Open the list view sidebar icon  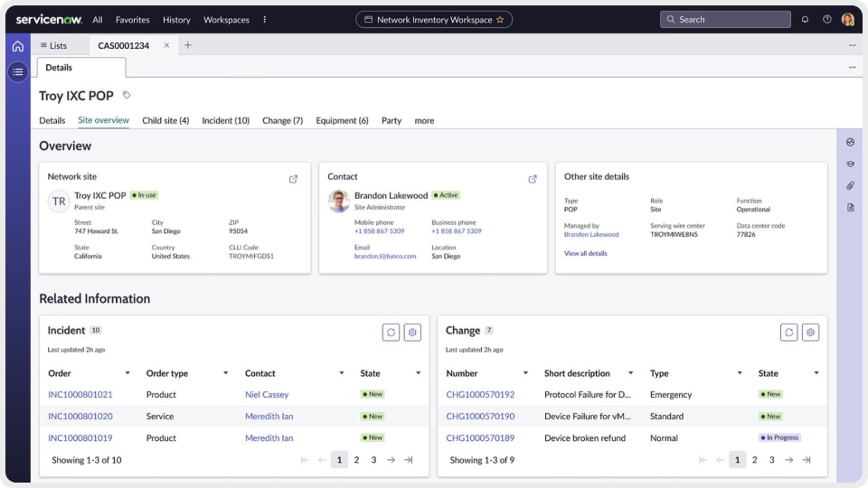[x=17, y=71]
